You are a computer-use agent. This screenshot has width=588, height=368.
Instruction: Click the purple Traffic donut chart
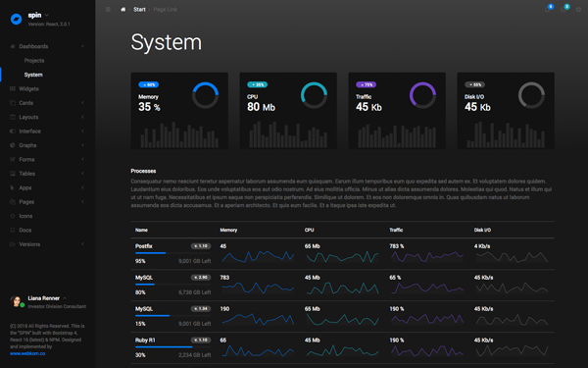click(422, 95)
